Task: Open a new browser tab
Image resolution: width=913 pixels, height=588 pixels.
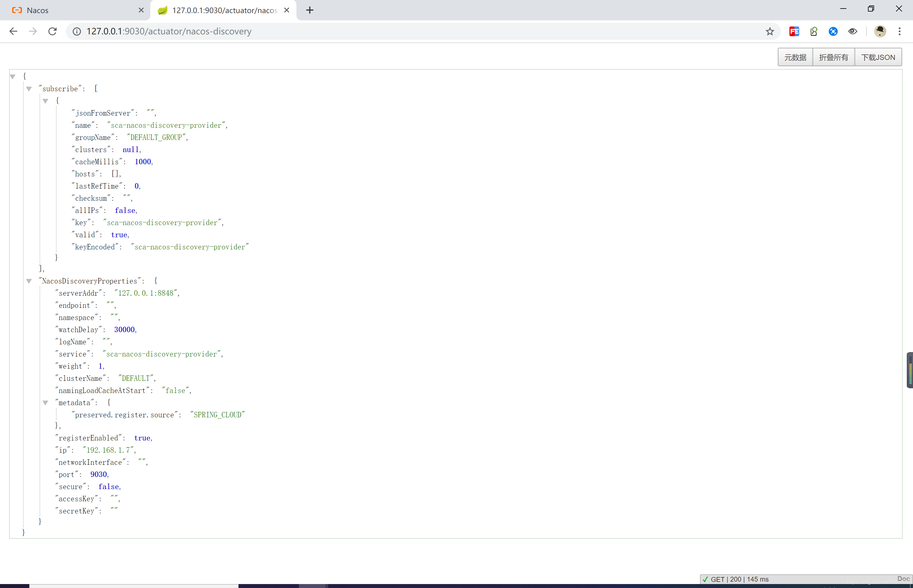Action: click(x=310, y=10)
